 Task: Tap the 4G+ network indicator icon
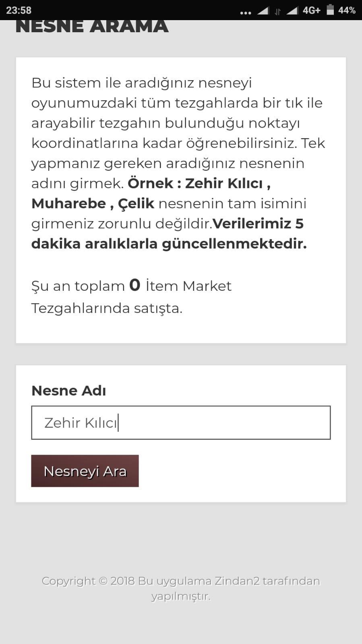pos(310,11)
